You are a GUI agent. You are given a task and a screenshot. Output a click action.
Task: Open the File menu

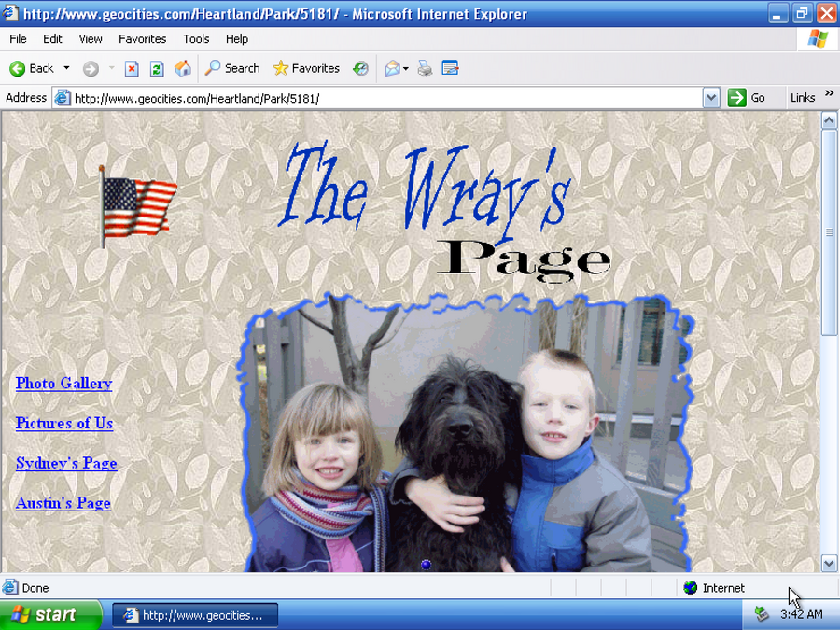pos(18,39)
